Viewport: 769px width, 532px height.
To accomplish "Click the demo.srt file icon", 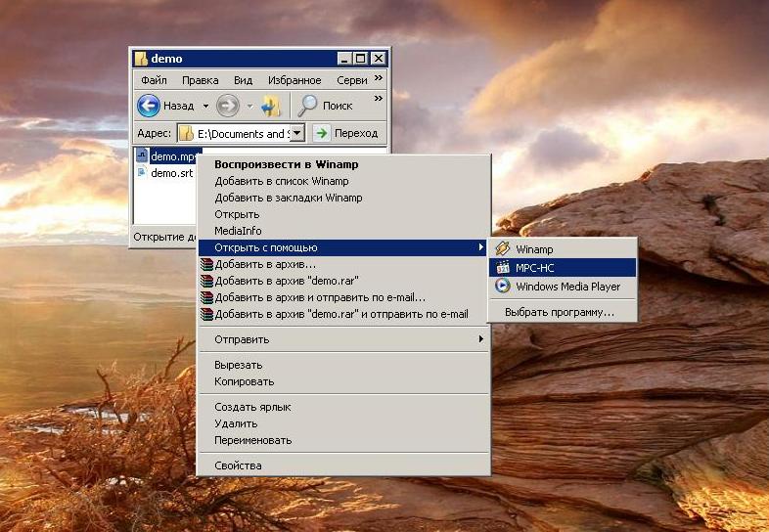I will click(142, 173).
